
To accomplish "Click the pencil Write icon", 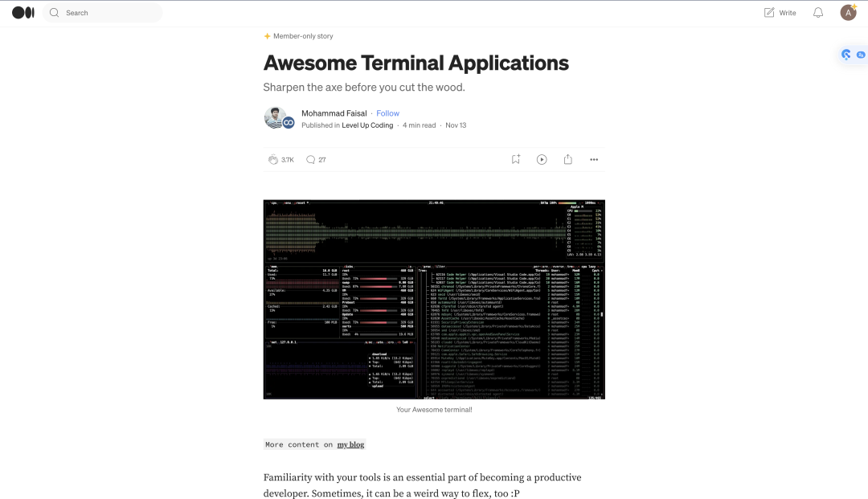I will click(x=769, y=13).
